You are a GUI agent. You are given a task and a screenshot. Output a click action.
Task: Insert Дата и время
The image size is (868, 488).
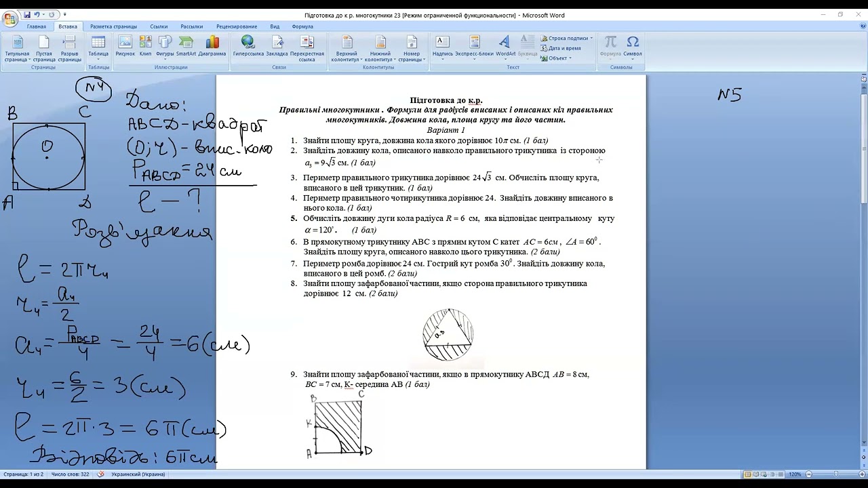click(560, 48)
